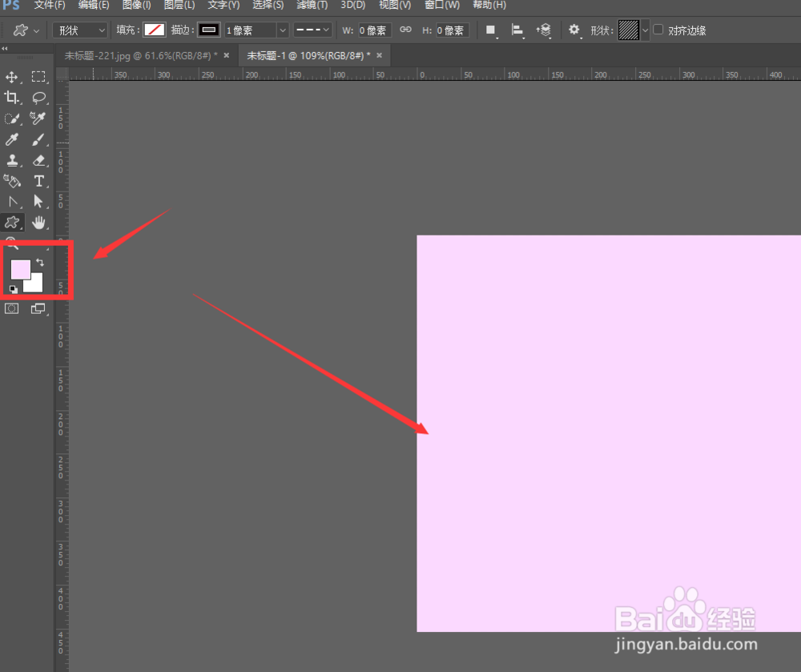Click the pink canvas document

[x=609, y=433]
